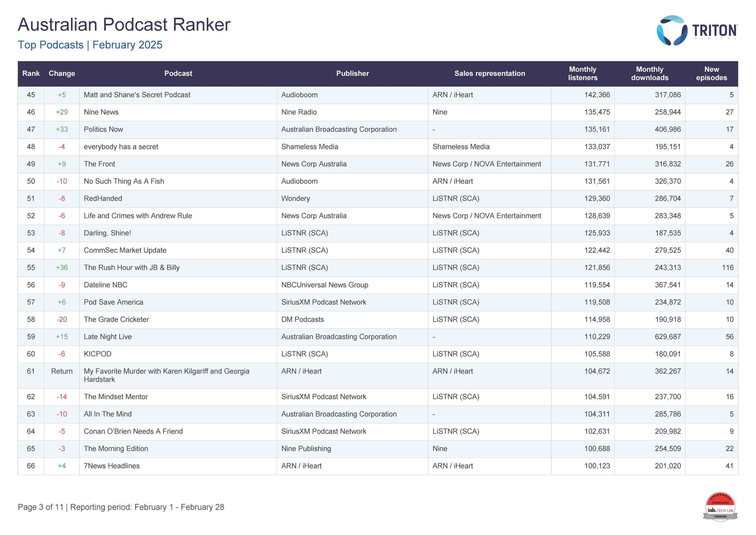Click rank number 66
Viewport: 756px width, 535px height.
31,466
